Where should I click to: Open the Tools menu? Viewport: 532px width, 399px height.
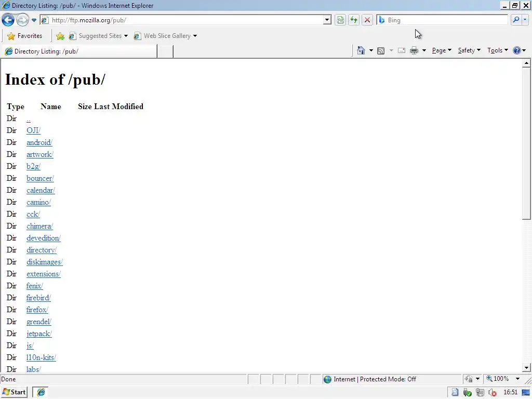pyautogui.click(x=498, y=50)
